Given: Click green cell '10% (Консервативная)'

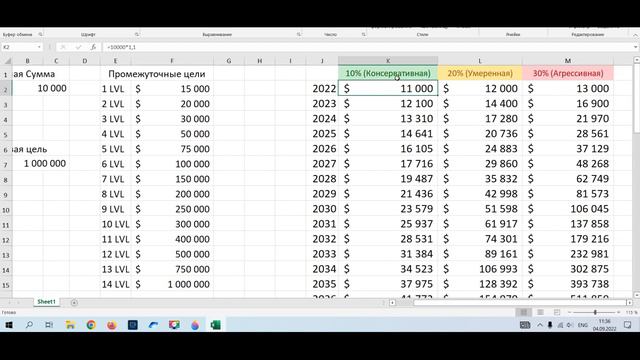Looking at the screenshot, I should pos(388,73).
